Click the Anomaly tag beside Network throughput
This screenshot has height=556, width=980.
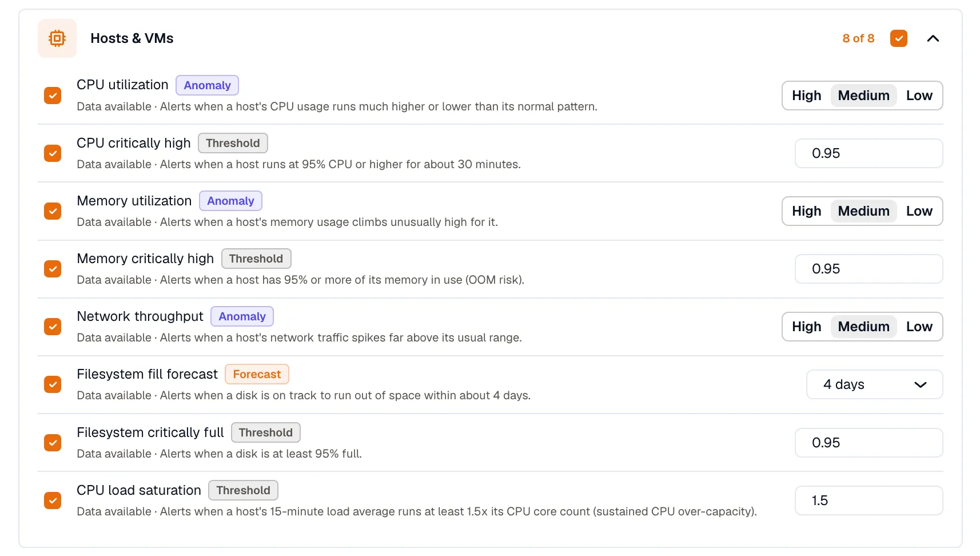(242, 316)
